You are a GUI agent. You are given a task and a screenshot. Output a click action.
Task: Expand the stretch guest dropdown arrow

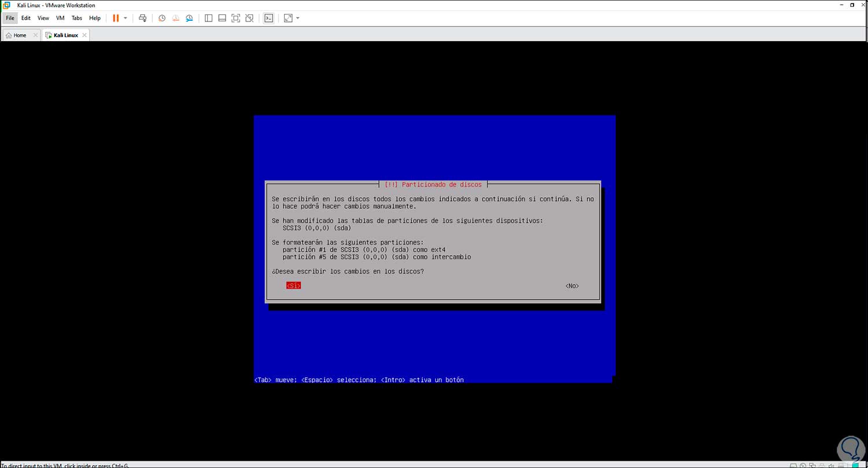click(x=297, y=18)
